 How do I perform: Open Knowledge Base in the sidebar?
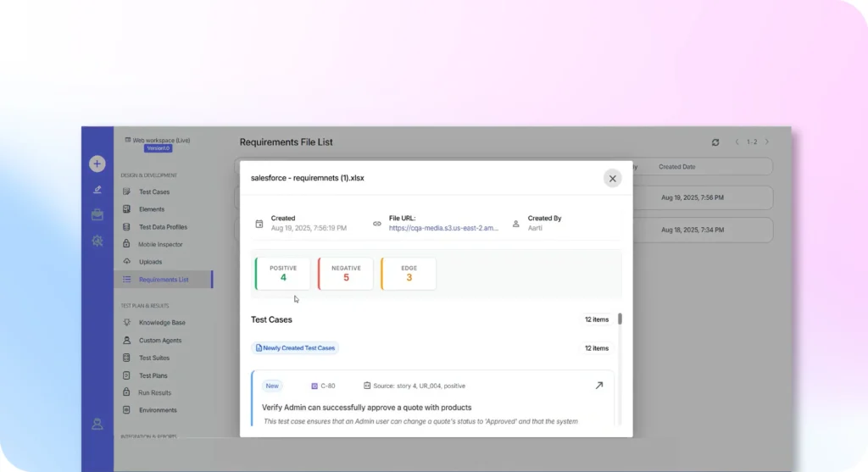162,323
